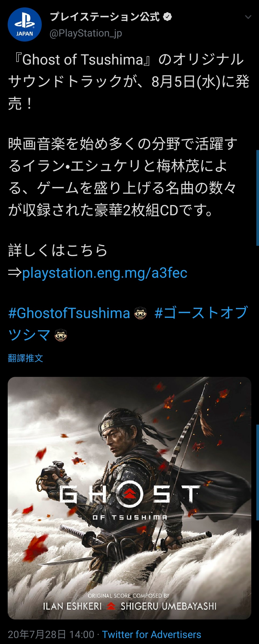
Task: Click the mask emoji after ツシマ
Action: click(x=61, y=335)
